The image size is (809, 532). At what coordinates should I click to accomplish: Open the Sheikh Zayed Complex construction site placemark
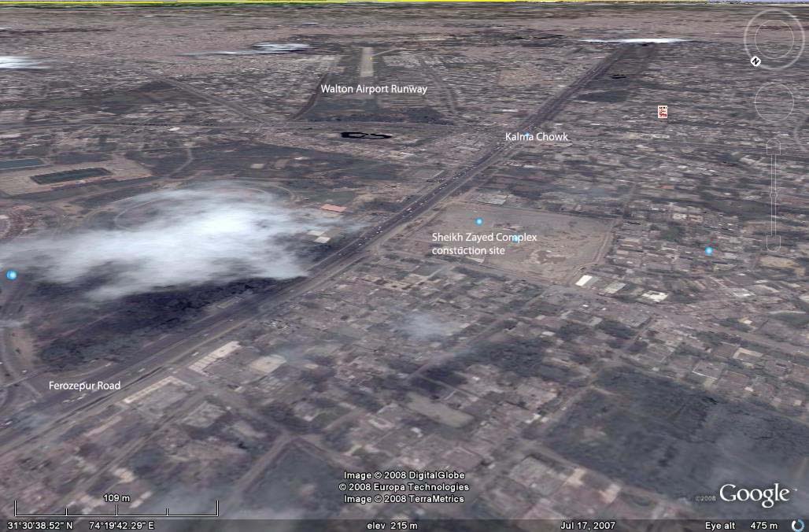coord(485,243)
